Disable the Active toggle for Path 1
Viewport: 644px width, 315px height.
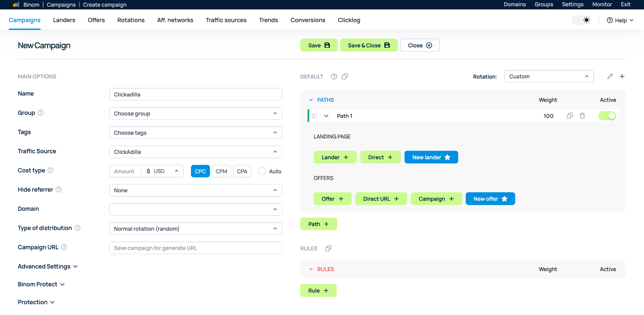tap(607, 116)
